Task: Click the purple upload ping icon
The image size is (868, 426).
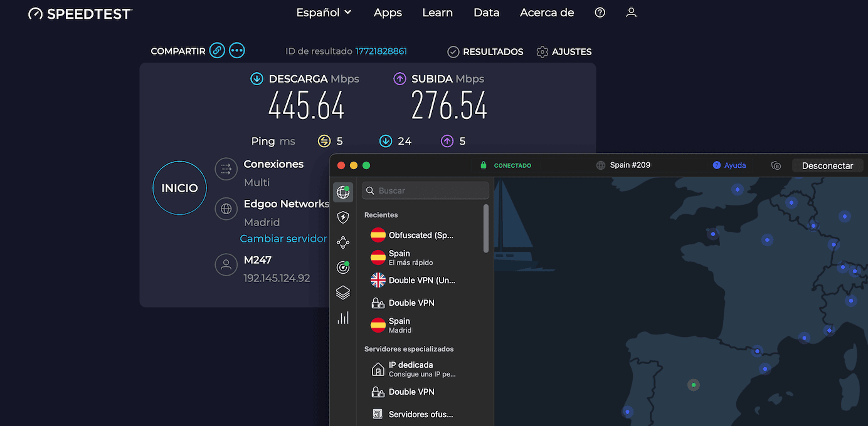Action: (x=447, y=141)
